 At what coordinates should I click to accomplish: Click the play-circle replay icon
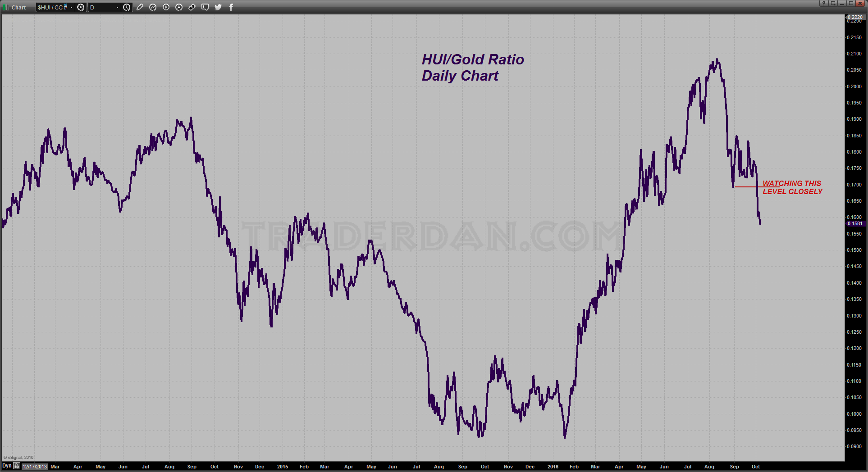[166, 7]
